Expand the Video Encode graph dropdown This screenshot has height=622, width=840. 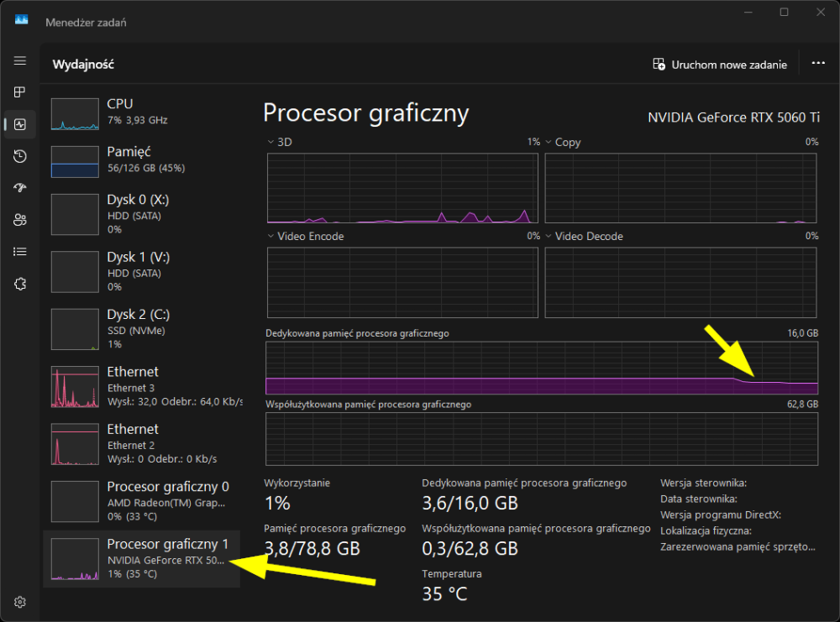[270, 236]
